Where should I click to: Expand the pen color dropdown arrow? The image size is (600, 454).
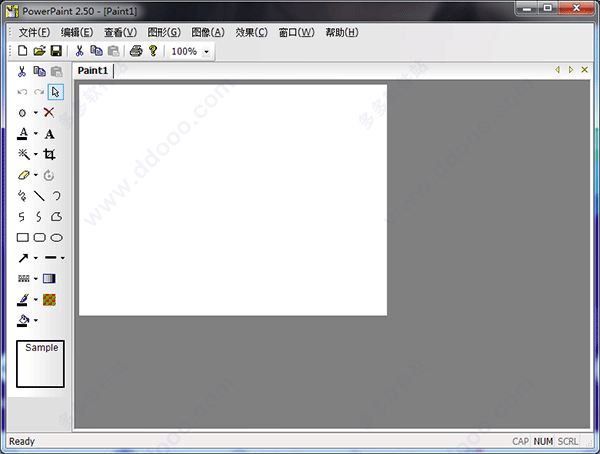click(36, 299)
